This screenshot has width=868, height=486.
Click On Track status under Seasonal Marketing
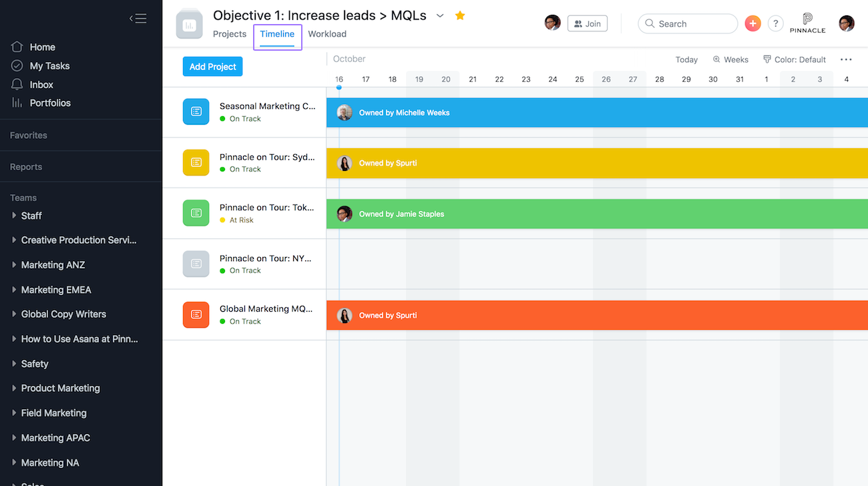pyautogui.click(x=240, y=119)
